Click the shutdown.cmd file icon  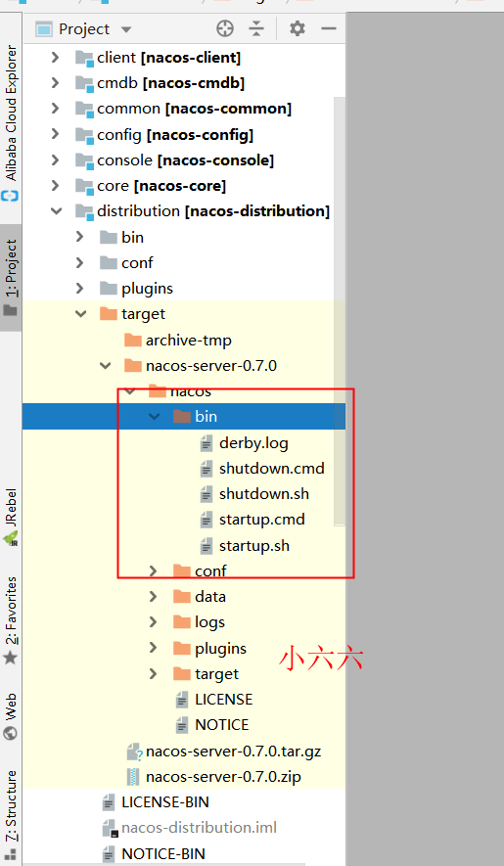pyautogui.click(x=206, y=469)
